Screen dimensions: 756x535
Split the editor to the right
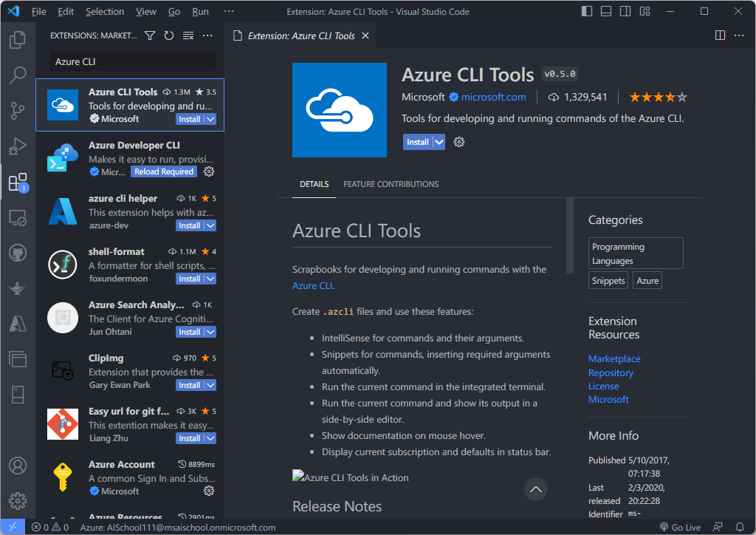(x=720, y=35)
